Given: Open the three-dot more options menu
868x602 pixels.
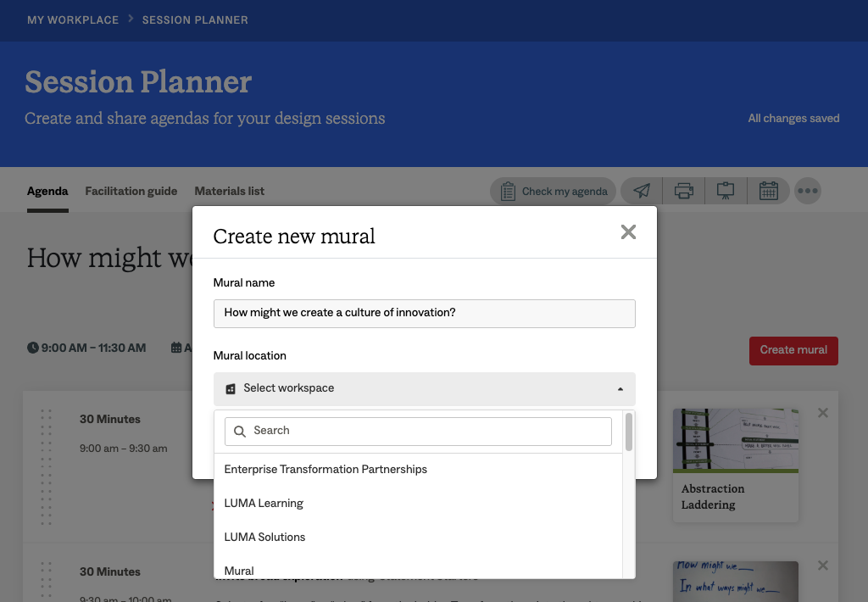Looking at the screenshot, I should 808,191.
